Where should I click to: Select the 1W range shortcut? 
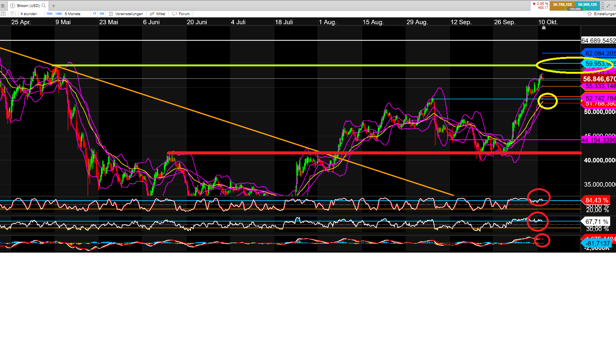point(102,14)
